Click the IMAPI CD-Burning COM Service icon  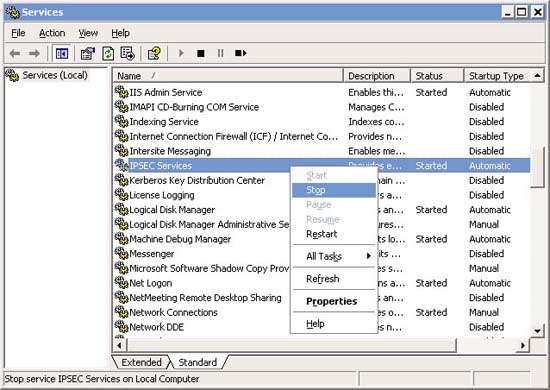coord(121,107)
